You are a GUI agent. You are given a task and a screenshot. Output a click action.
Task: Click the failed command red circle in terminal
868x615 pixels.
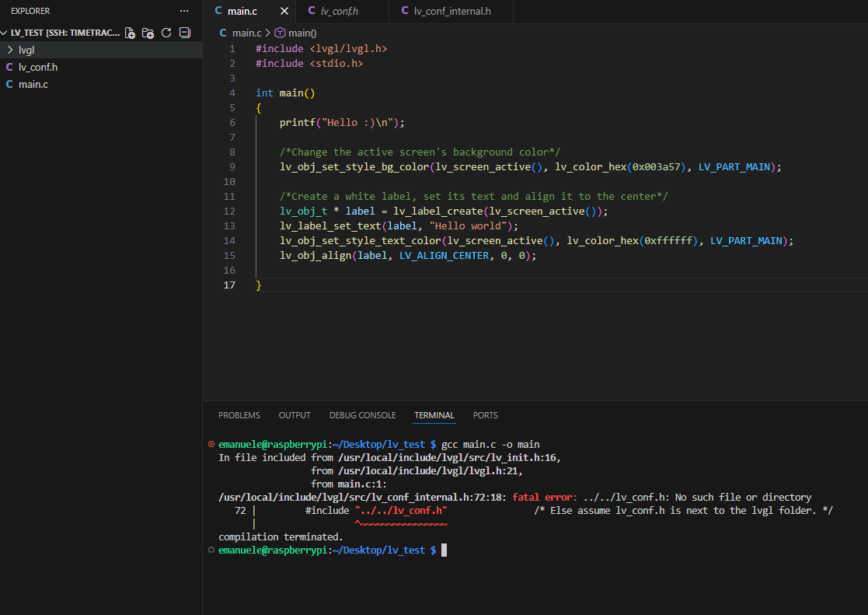pyautogui.click(x=211, y=444)
